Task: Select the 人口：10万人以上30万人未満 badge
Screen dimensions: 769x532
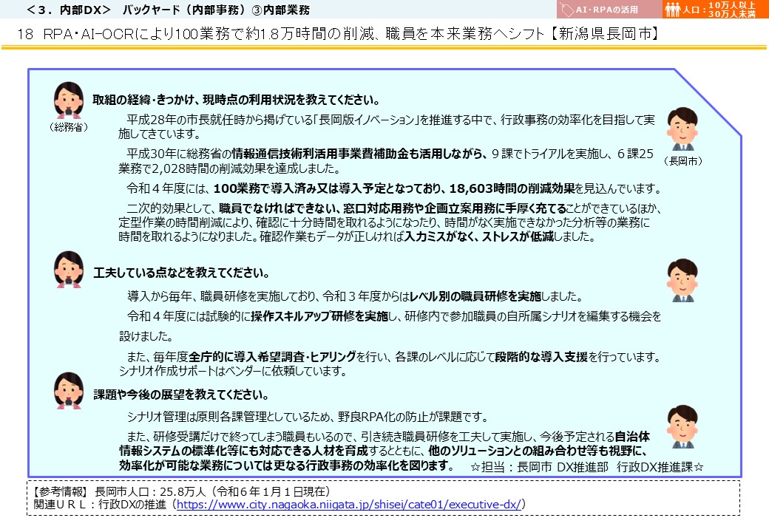Action: (714, 10)
